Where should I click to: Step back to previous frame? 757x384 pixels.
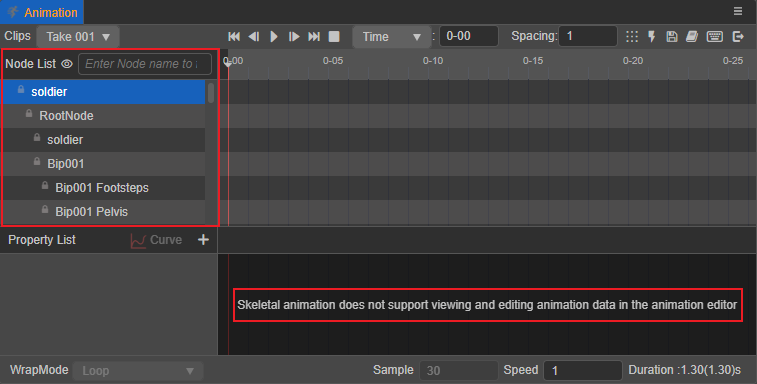coord(254,37)
